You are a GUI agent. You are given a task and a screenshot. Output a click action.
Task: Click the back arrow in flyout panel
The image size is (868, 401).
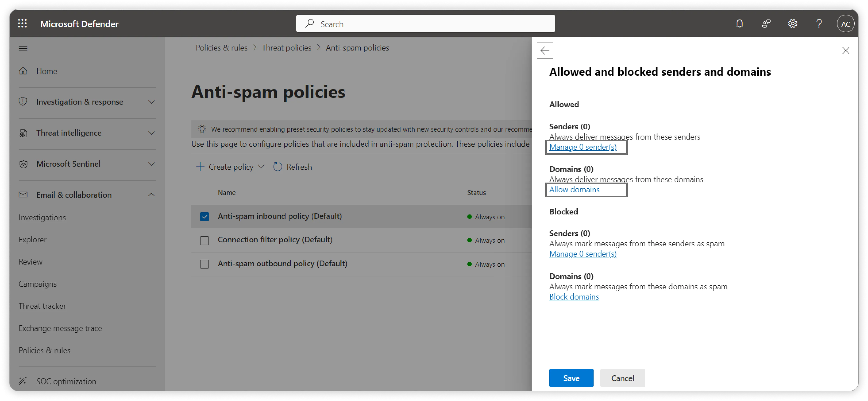545,51
